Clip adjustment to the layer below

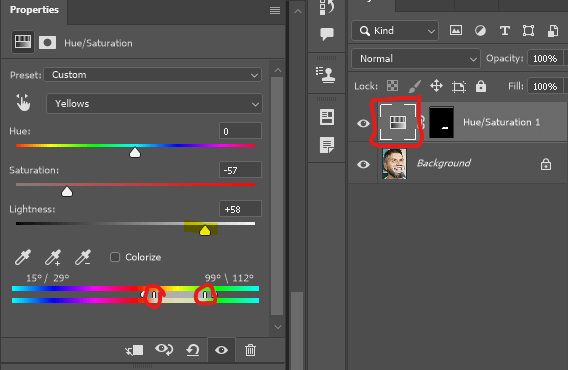[134, 350]
